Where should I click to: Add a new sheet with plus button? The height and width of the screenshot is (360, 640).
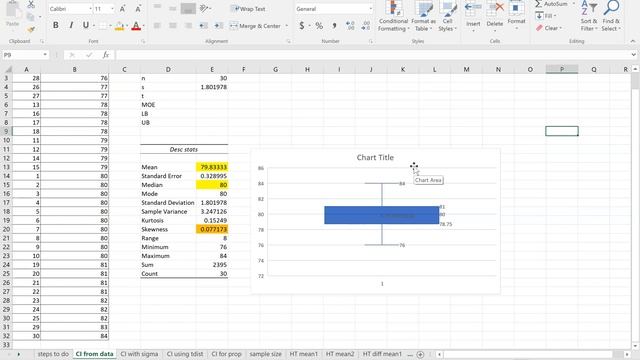point(420,354)
